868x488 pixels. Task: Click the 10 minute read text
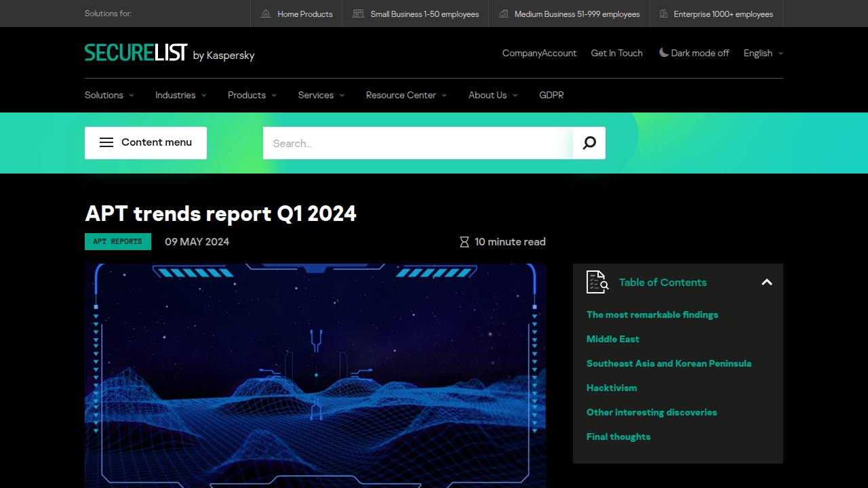[x=510, y=242]
